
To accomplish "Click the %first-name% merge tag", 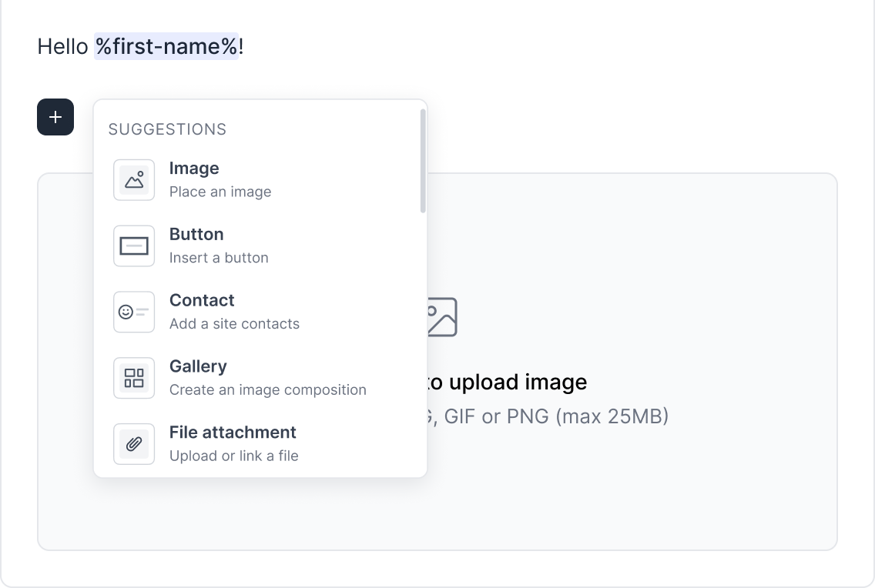I will [x=166, y=46].
